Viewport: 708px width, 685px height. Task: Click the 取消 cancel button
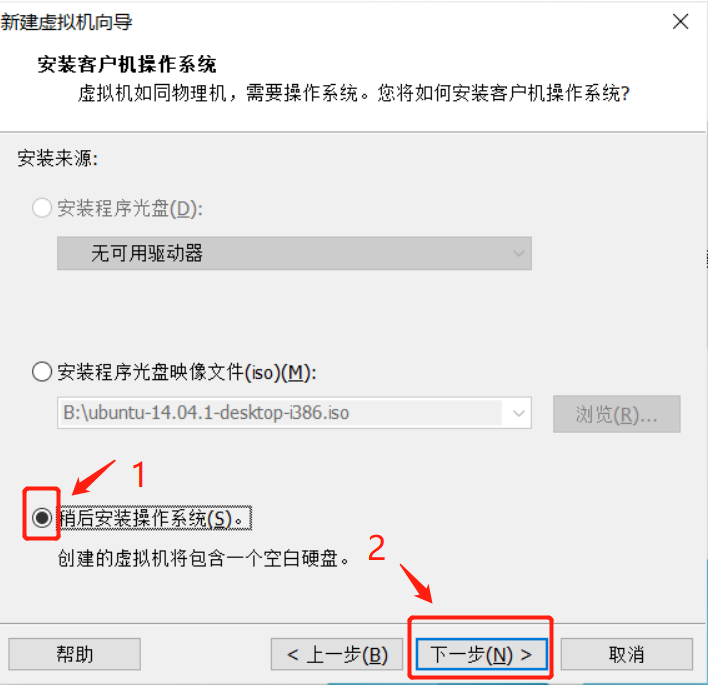[x=627, y=654]
